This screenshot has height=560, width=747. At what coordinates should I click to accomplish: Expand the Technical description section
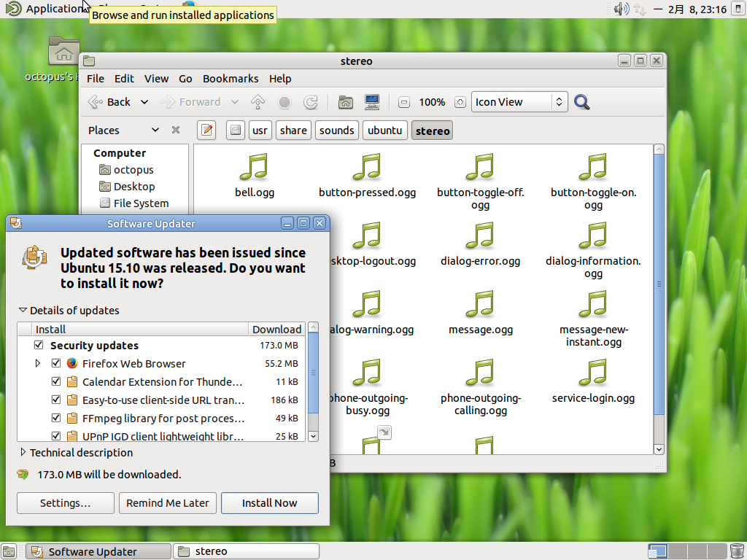point(23,452)
